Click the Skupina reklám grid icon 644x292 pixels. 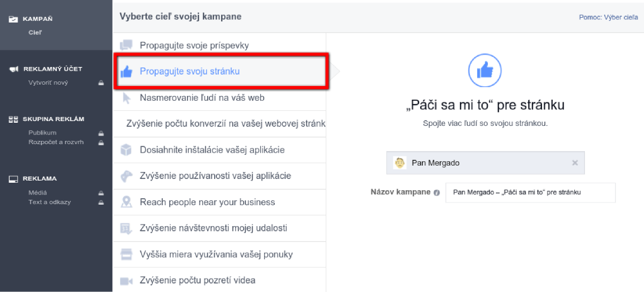[x=14, y=119]
